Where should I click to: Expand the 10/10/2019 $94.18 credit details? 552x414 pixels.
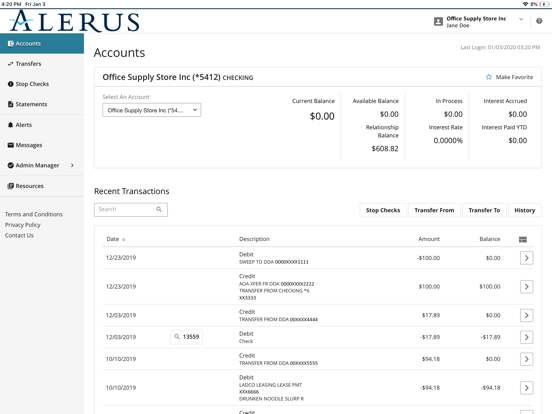526,359
